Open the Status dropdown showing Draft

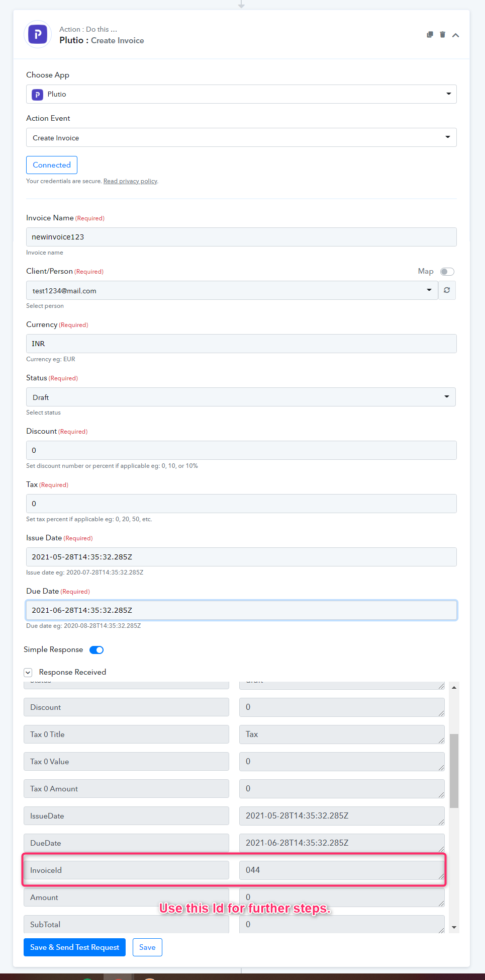point(241,397)
